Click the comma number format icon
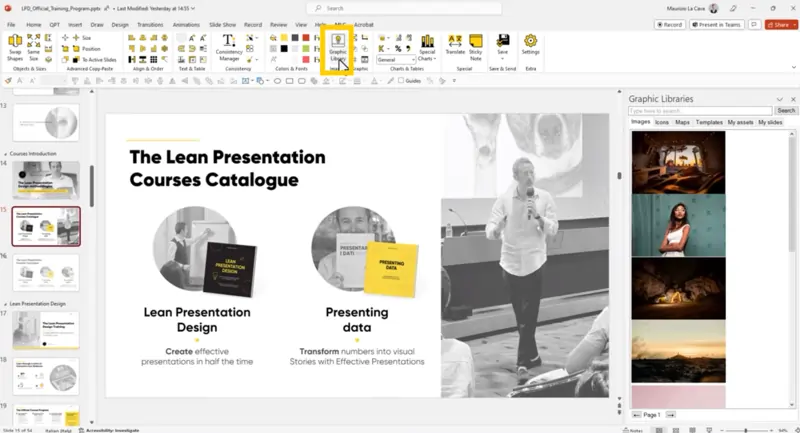This screenshot has height=433, width=800. [409, 48]
